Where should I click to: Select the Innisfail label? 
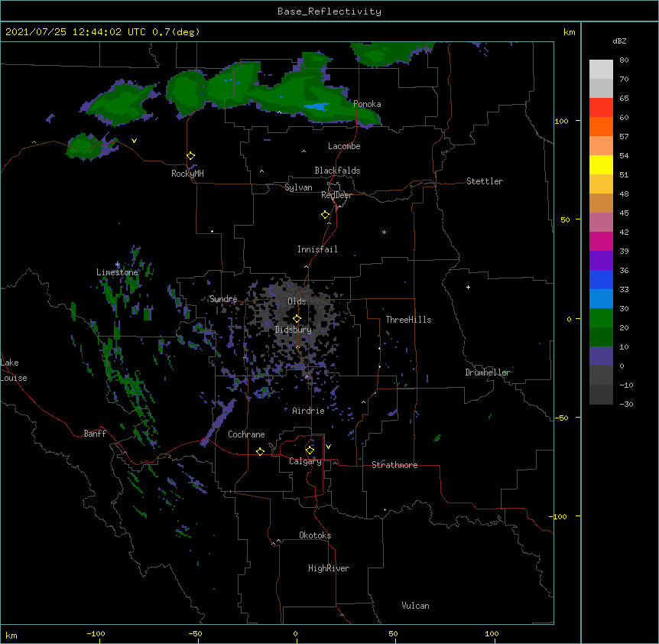317,249
